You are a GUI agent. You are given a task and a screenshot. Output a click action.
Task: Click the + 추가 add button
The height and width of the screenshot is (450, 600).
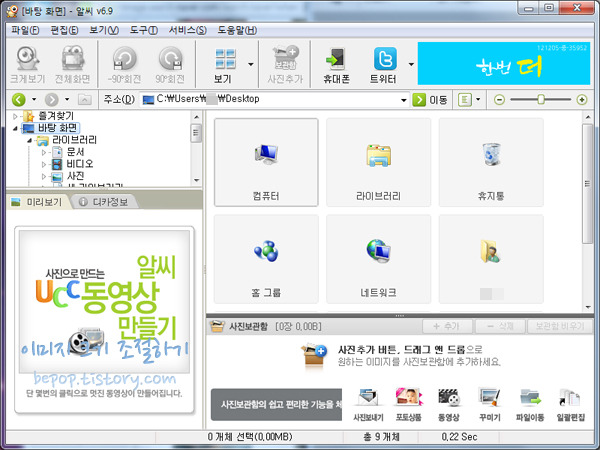tap(446, 326)
